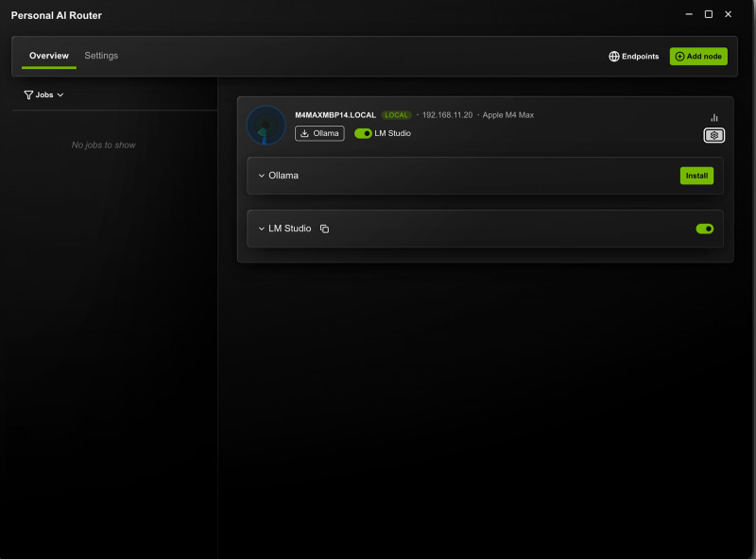
Task: Click the "No jobs to show" text
Action: 104,145
